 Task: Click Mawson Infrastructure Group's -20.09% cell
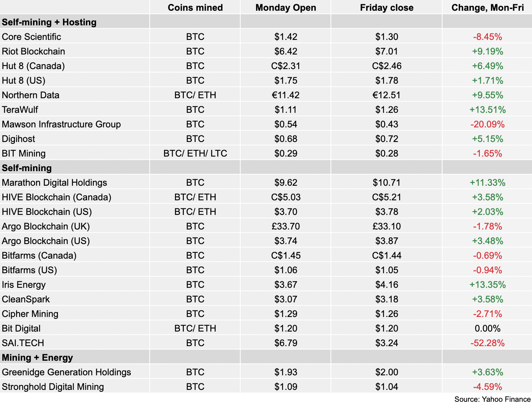(x=487, y=124)
